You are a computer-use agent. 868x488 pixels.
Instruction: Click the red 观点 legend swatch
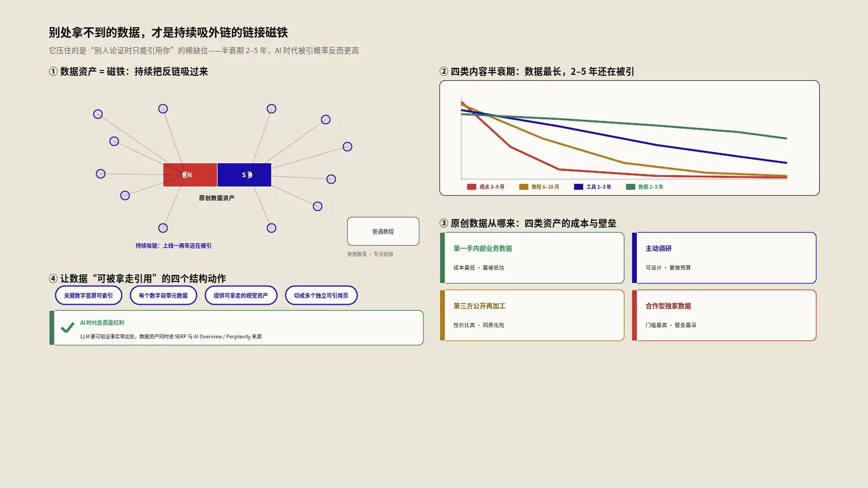471,187
